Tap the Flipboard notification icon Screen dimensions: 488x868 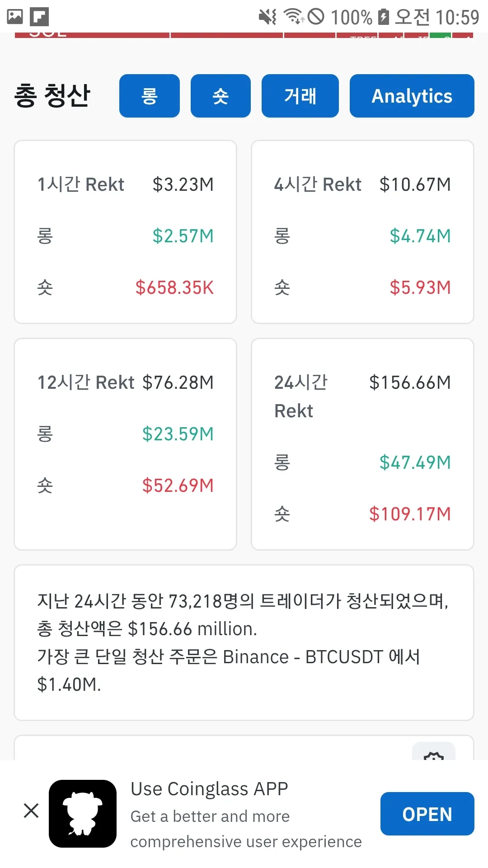tap(39, 17)
